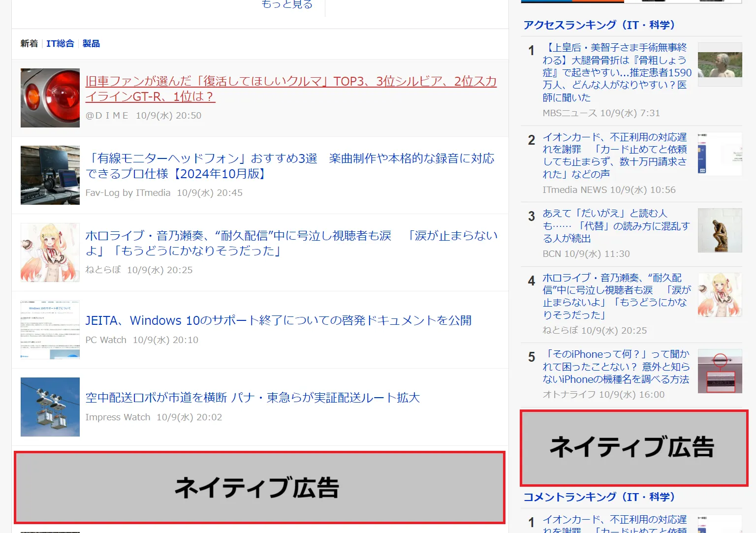The image size is (756, 533).
Task: Click the wide ネイティブ広告 banner in main column
Action: pos(260,487)
